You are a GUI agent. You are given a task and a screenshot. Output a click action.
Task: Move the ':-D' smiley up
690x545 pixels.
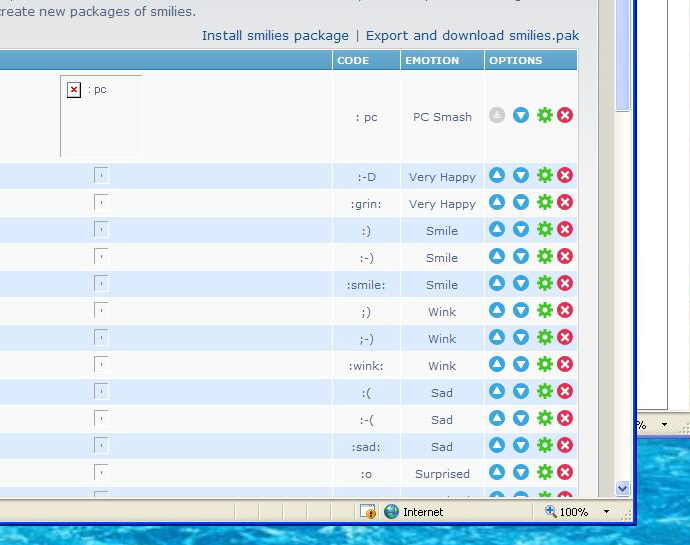[497, 175]
